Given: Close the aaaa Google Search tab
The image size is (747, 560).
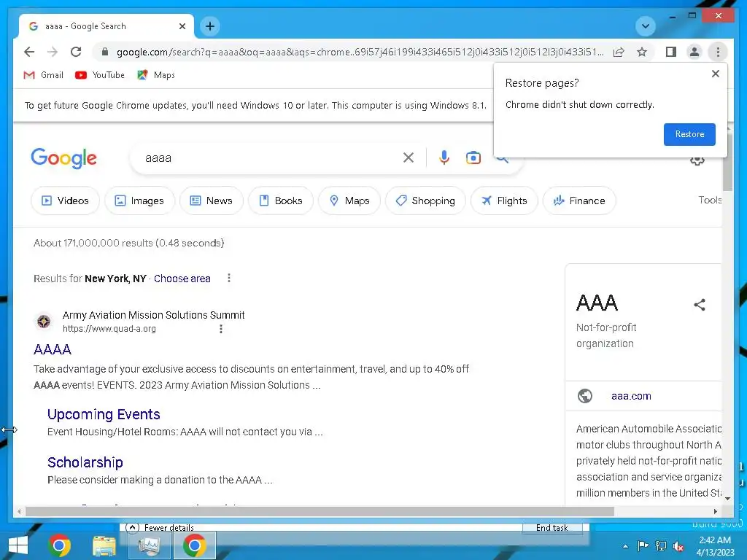Looking at the screenshot, I should pyautogui.click(x=182, y=26).
